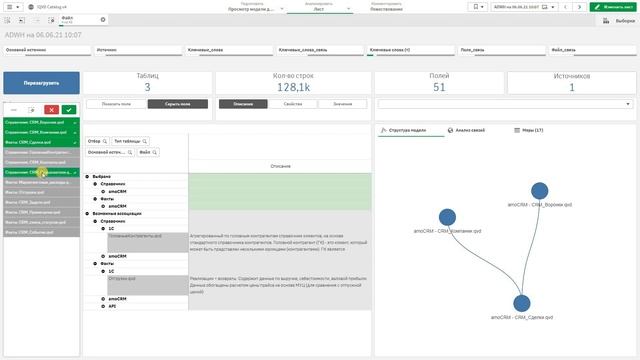Select the Свойства view option
Screen dimensions: 640x360
[x=293, y=104]
